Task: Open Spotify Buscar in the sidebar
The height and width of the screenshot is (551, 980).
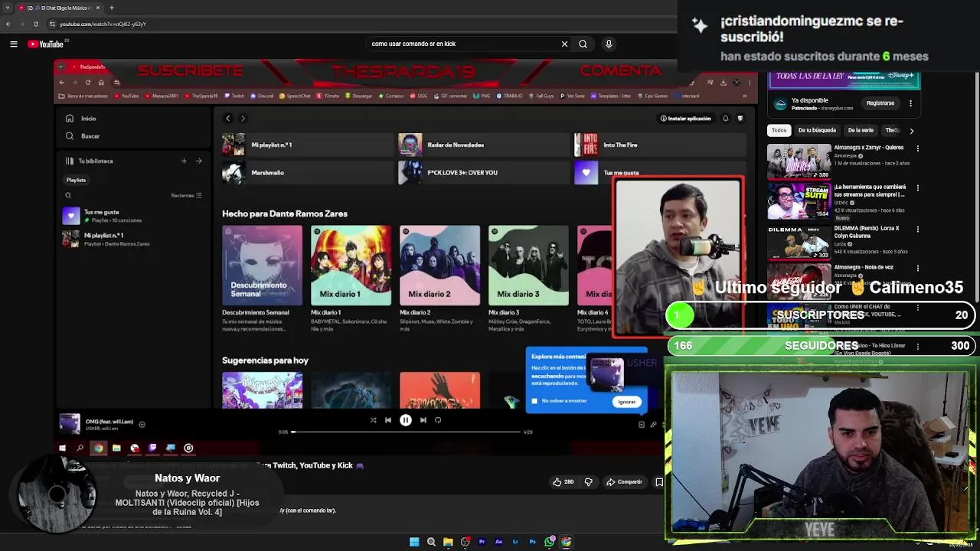Action: pos(83,136)
